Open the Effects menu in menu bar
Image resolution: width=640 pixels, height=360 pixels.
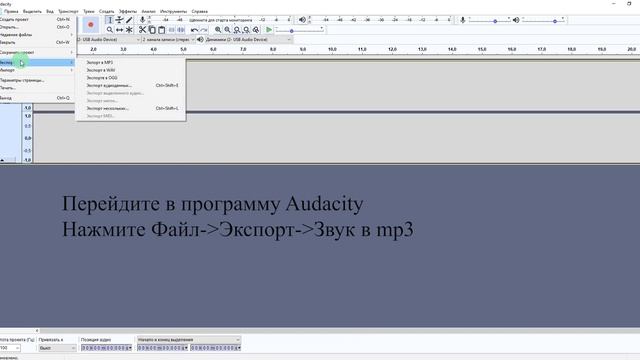coord(128,11)
